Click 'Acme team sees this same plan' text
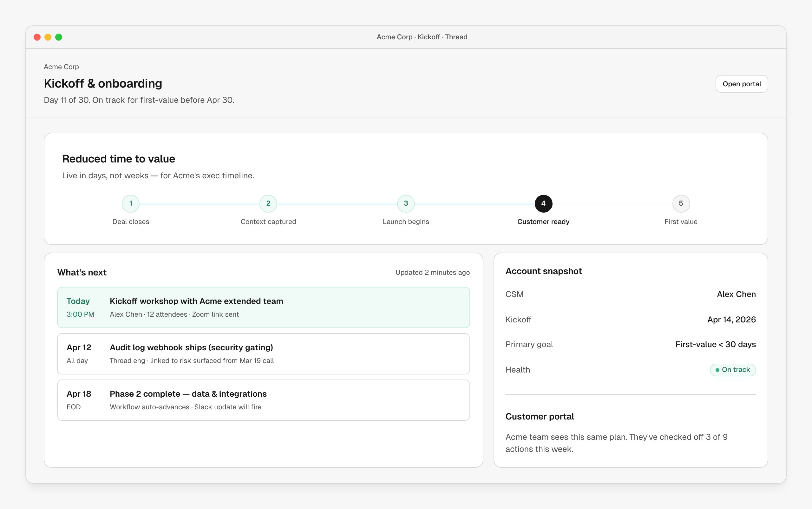The height and width of the screenshot is (509, 812). coord(616,443)
